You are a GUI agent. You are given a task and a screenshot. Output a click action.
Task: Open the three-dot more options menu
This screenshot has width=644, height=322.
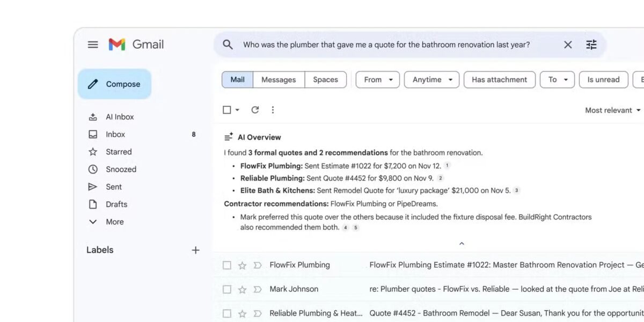pyautogui.click(x=273, y=110)
